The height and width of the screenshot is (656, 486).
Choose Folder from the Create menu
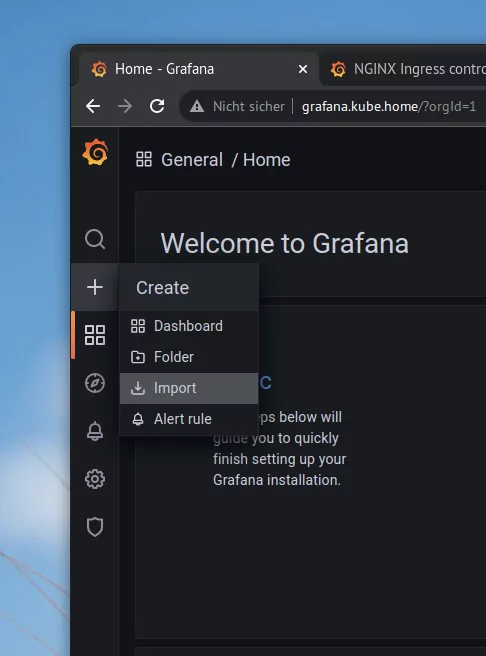[x=189, y=357]
